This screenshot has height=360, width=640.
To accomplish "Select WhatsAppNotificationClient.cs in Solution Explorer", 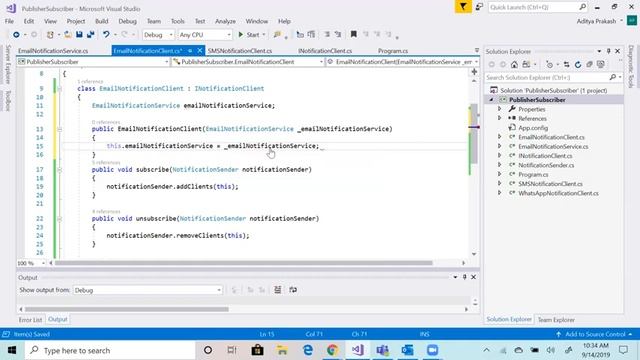I will pos(558,193).
